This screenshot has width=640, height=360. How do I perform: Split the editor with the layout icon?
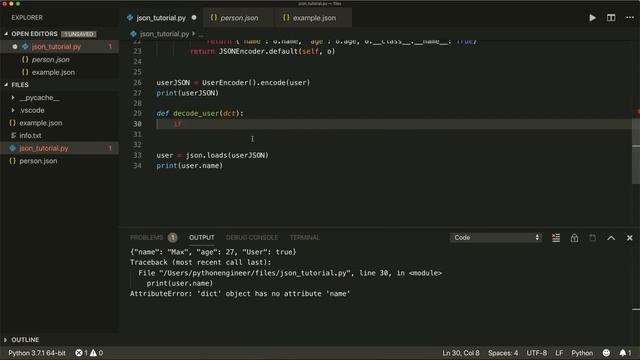tap(611, 18)
